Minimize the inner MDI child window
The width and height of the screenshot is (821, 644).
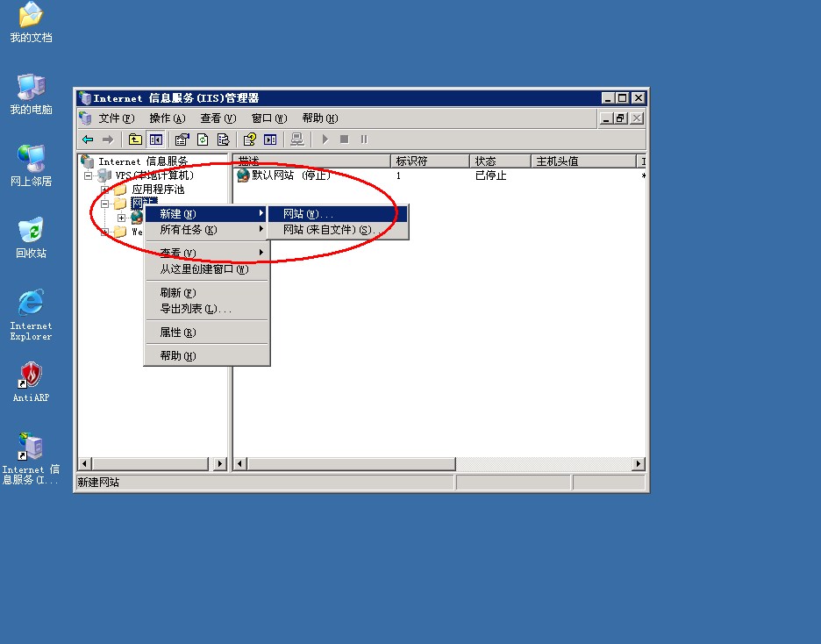[x=606, y=118]
